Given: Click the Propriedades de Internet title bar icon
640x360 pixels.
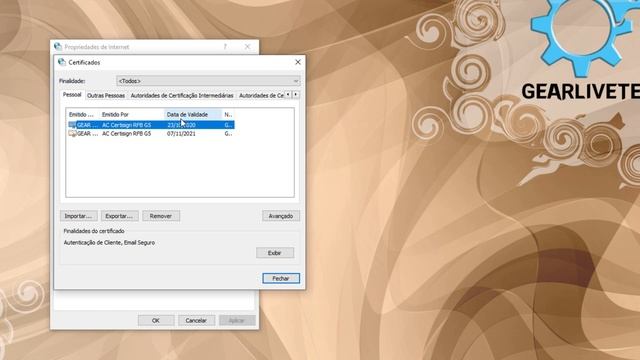Looking at the screenshot, I should 58,47.
